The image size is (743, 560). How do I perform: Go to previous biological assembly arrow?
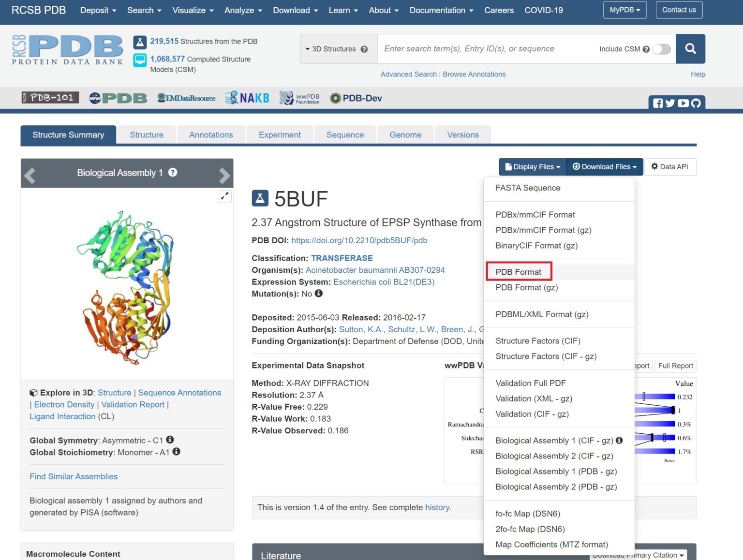coord(30,175)
